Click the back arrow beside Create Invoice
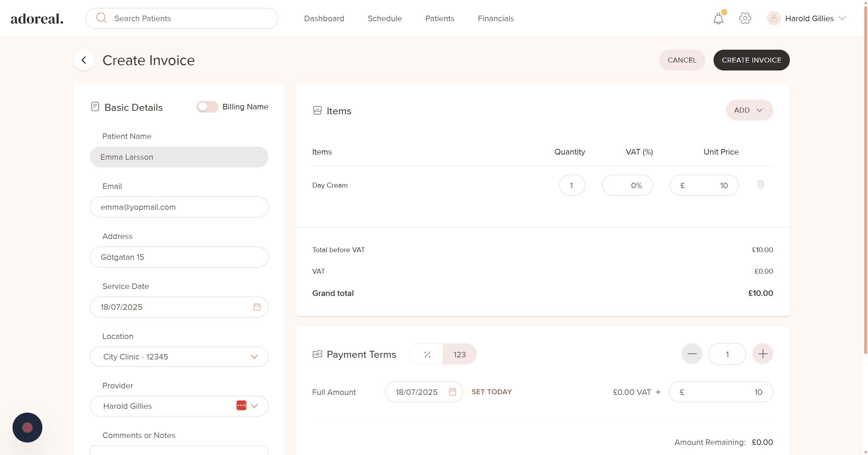 tap(84, 60)
